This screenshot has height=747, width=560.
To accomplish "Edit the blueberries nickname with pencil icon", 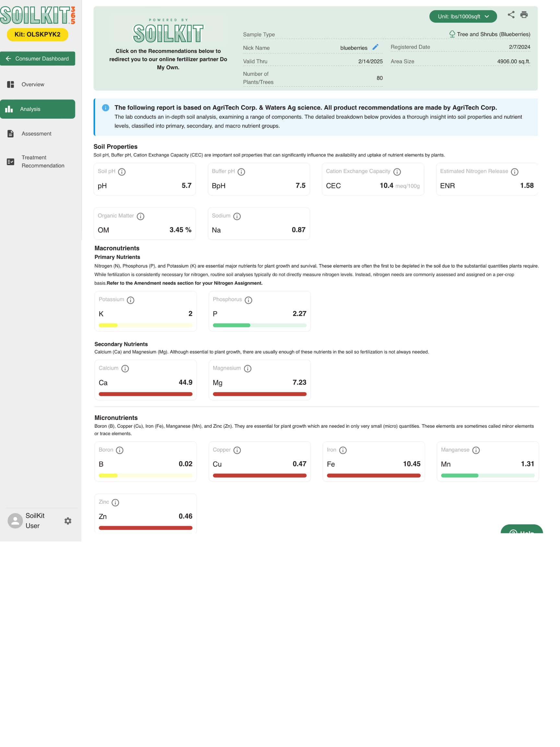I will [375, 47].
